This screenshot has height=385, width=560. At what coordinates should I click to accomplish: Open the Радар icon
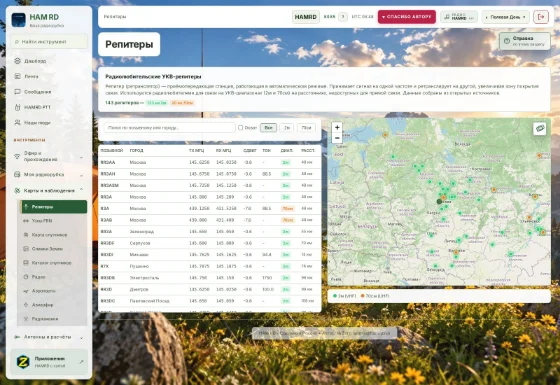pos(26,277)
